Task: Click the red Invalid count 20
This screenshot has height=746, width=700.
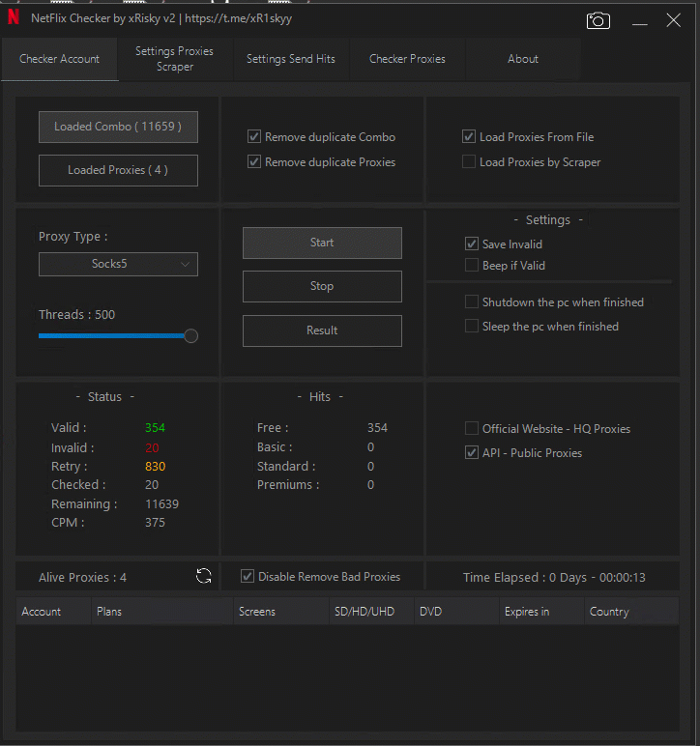Action: 152,447
